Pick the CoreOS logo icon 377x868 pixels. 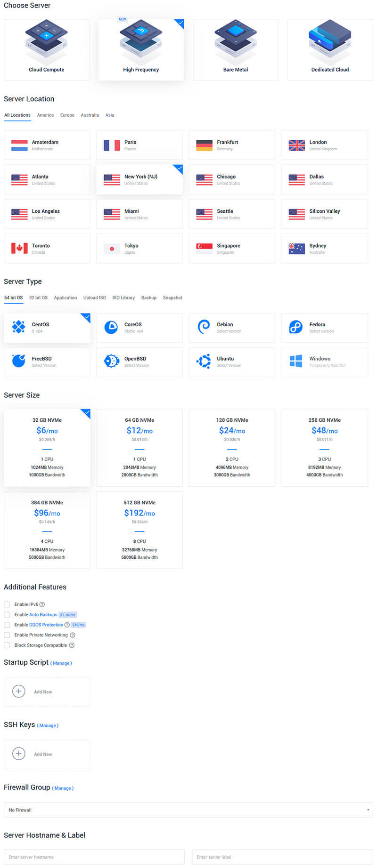[x=111, y=327]
